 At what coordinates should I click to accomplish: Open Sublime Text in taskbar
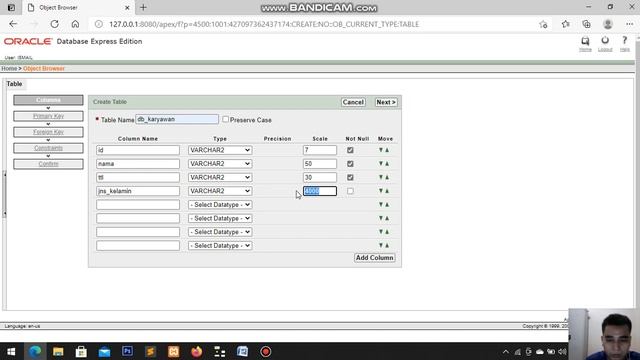click(x=150, y=351)
